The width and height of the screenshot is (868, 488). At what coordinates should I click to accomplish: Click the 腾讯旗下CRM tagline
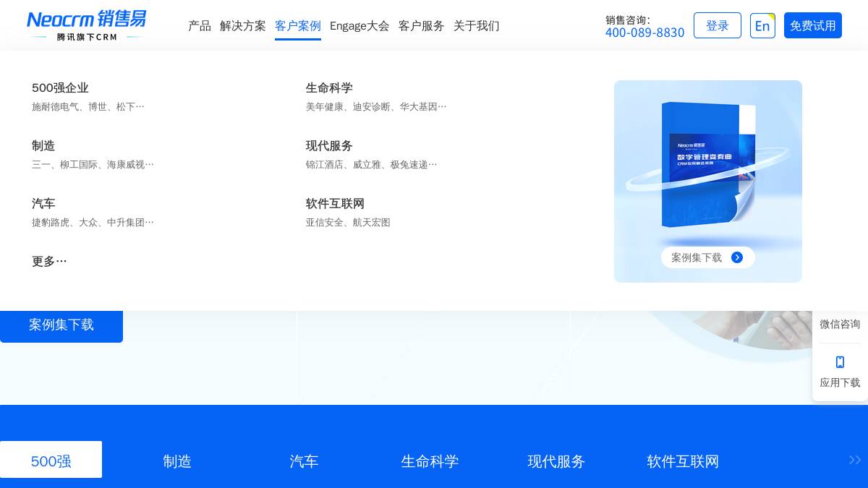tap(87, 37)
